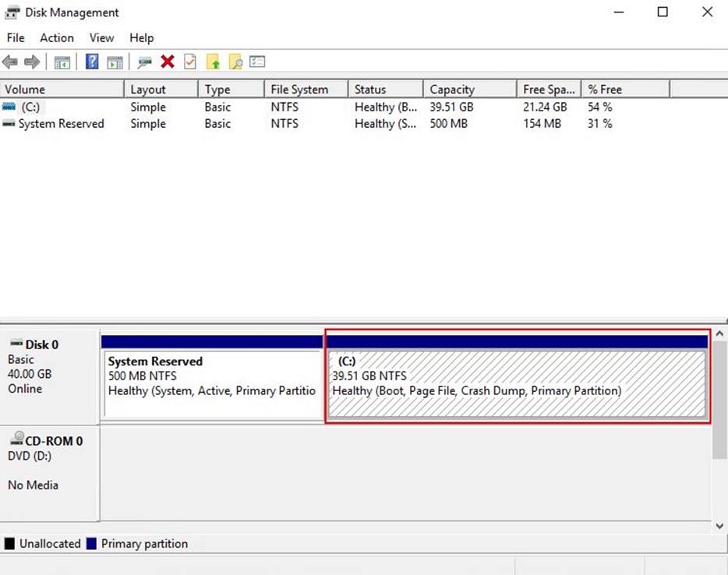Open the View menu
The height and width of the screenshot is (575, 728).
(101, 37)
